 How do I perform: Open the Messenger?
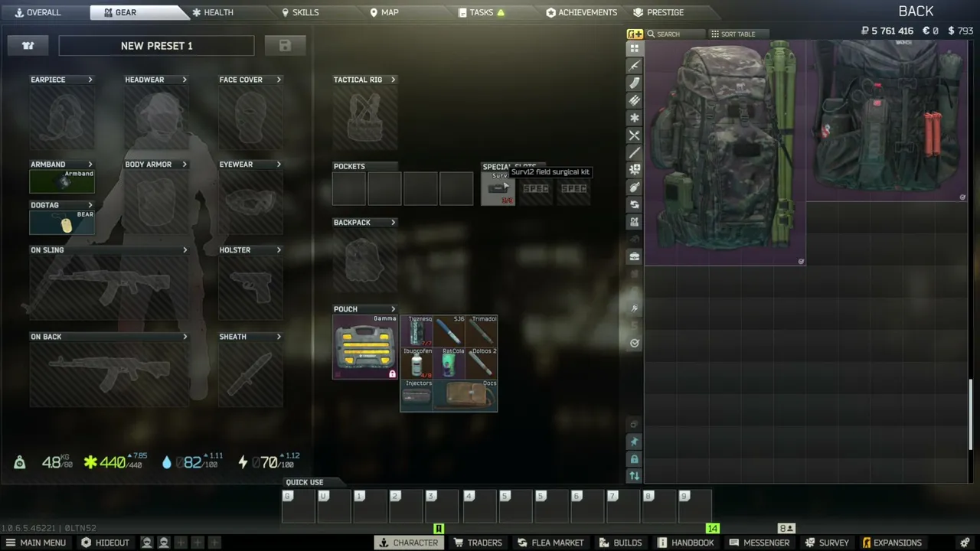point(759,543)
